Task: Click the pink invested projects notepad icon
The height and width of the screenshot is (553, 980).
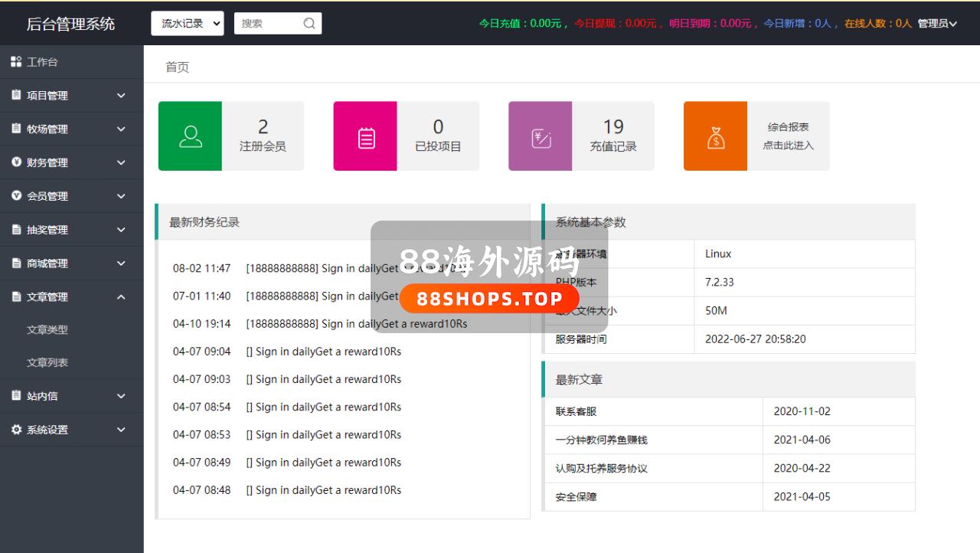Action: click(x=366, y=137)
